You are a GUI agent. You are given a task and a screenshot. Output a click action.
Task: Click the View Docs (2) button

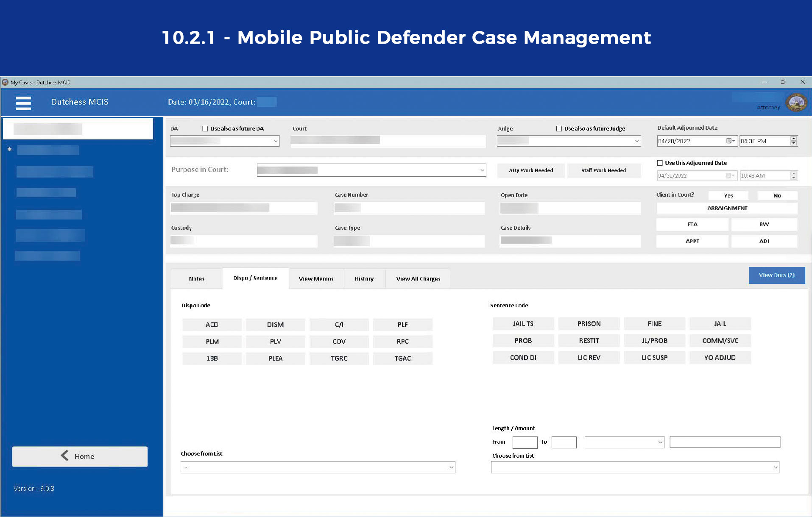pyautogui.click(x=776, y=275)
